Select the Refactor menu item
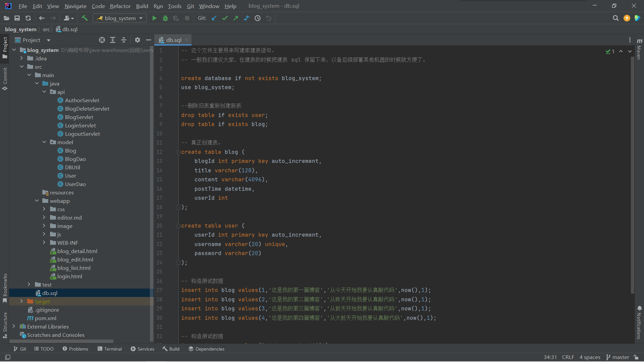The height and width of the screenshot is (362, 644). (x=120, y=6)
